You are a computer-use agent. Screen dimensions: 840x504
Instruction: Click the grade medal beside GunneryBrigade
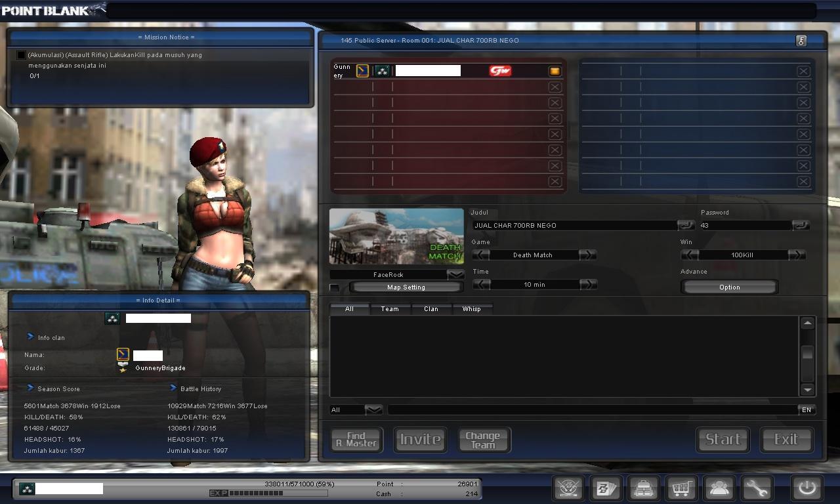pyautogui.click(x=122, y=368)
